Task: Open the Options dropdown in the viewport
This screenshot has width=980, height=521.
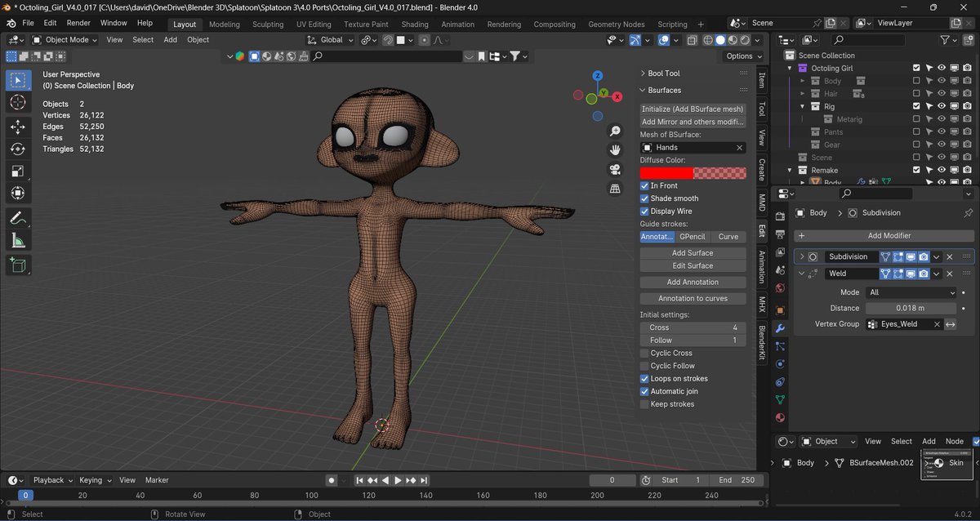Action: click(x=743, y=56)
